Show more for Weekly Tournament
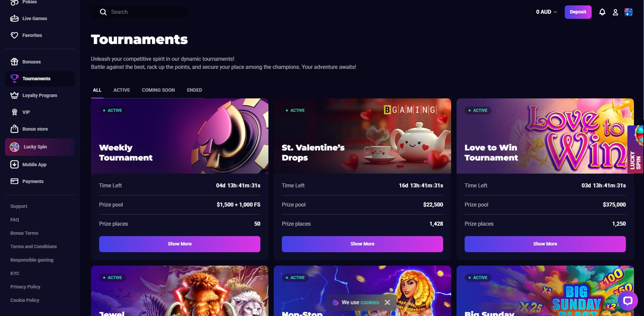644x316 pixels. click(180, 244)
